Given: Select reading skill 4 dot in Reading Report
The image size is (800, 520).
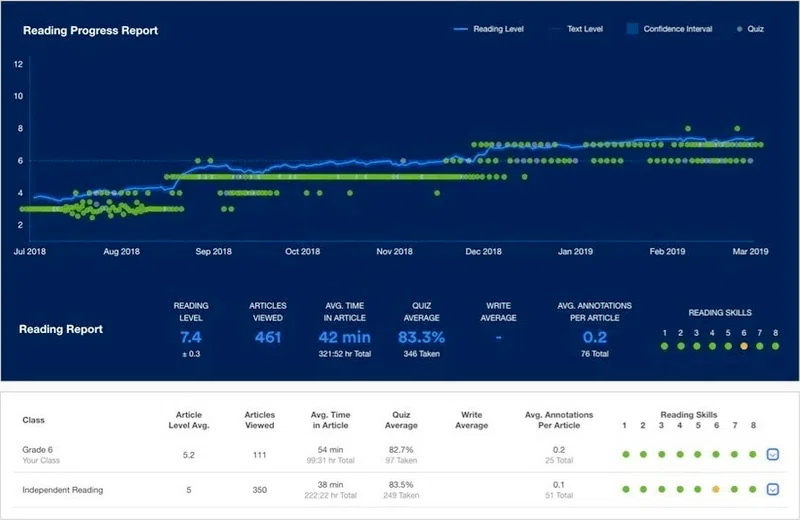Looking at the screenshot, I should [x=712, y=346].
